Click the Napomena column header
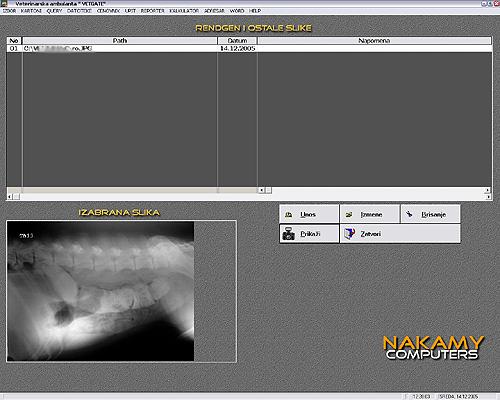This screenshot has width=500, height=400. coord(374,41)
